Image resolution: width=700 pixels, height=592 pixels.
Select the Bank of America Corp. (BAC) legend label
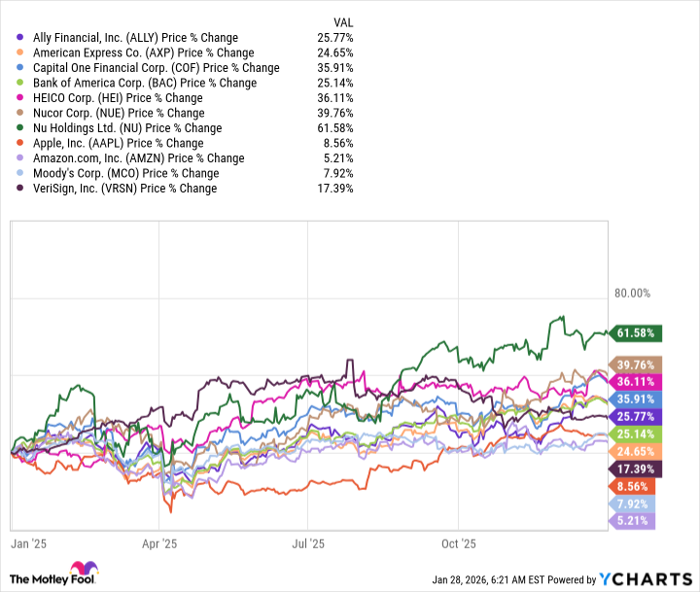[145, 84]
